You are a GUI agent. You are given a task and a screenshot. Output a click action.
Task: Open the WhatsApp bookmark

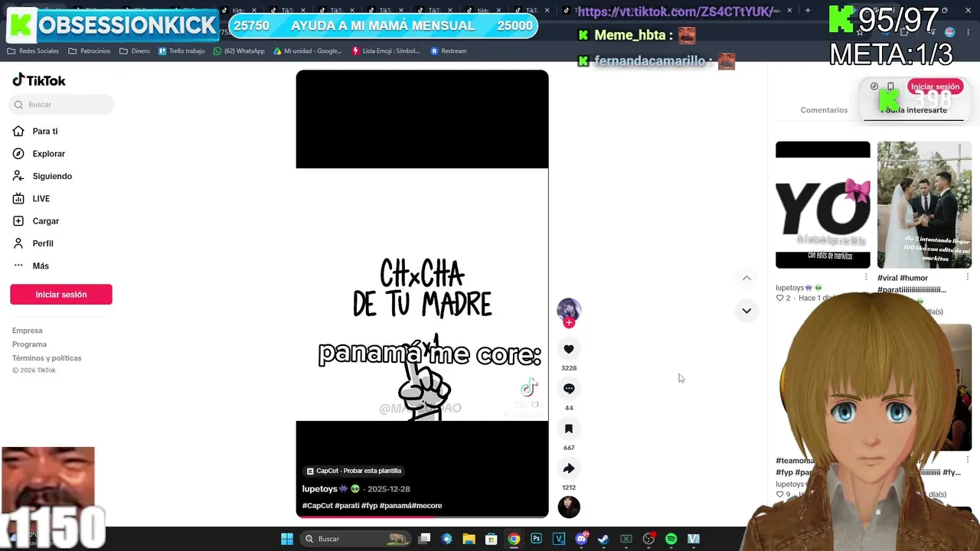point(239,51)
